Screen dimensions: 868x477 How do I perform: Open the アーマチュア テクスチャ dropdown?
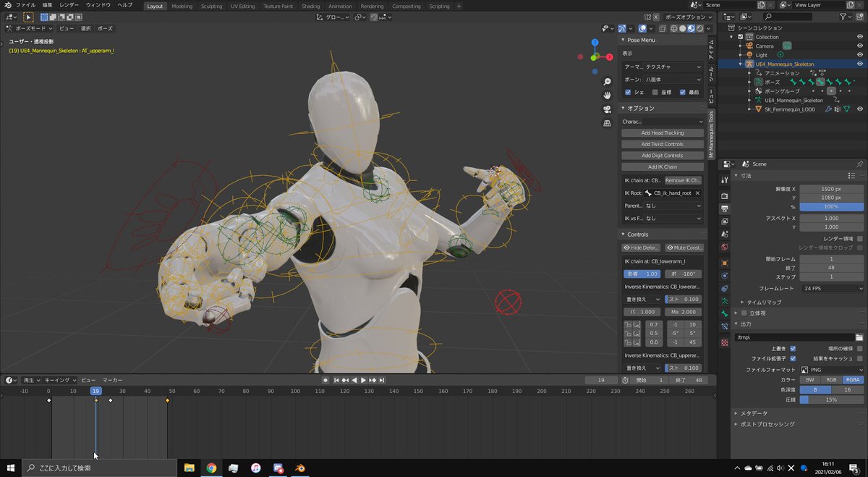coord(673,67)
